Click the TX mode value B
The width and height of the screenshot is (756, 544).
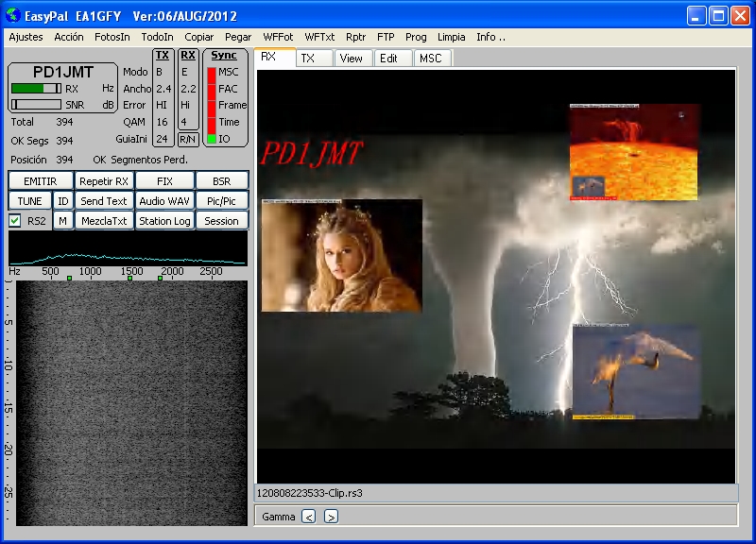159,73
